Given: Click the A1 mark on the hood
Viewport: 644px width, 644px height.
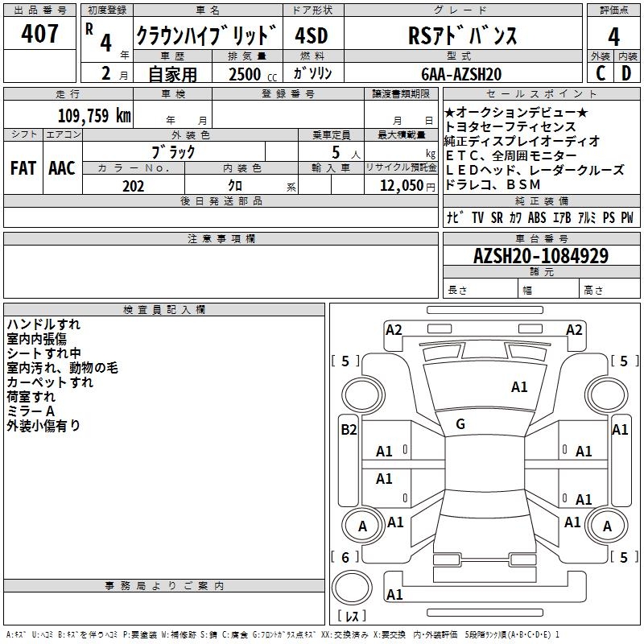Looking at the screenshot, I should tap(519, 387).
